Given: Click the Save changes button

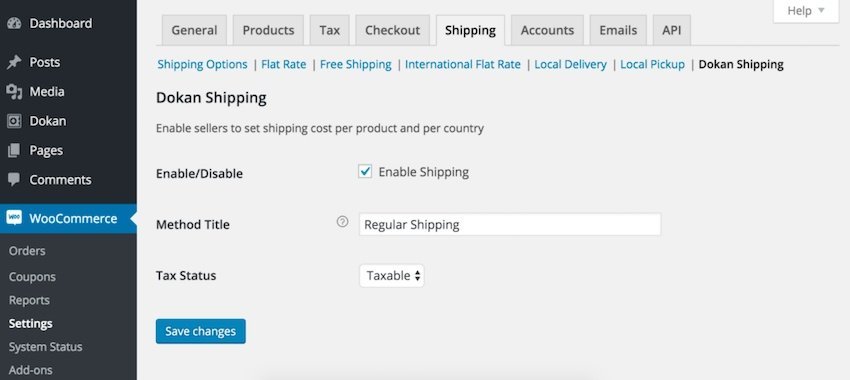Looking at the screenshot, I should coord(201,331).
